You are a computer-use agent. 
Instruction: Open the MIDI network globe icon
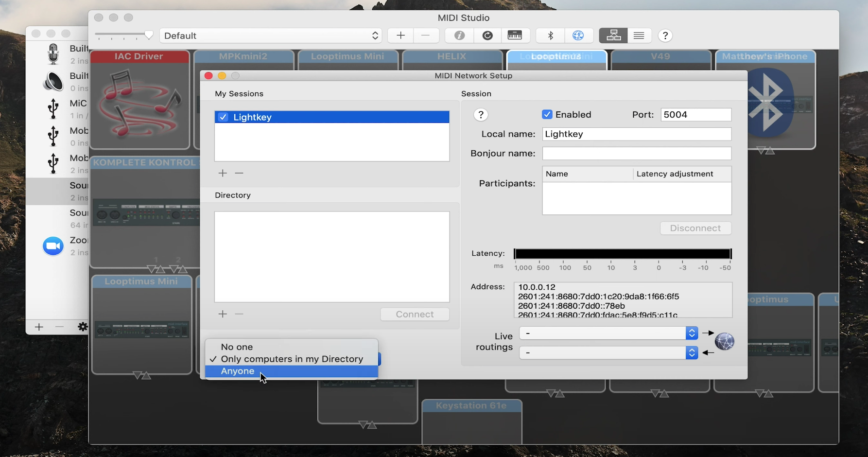tap(578, 35)
